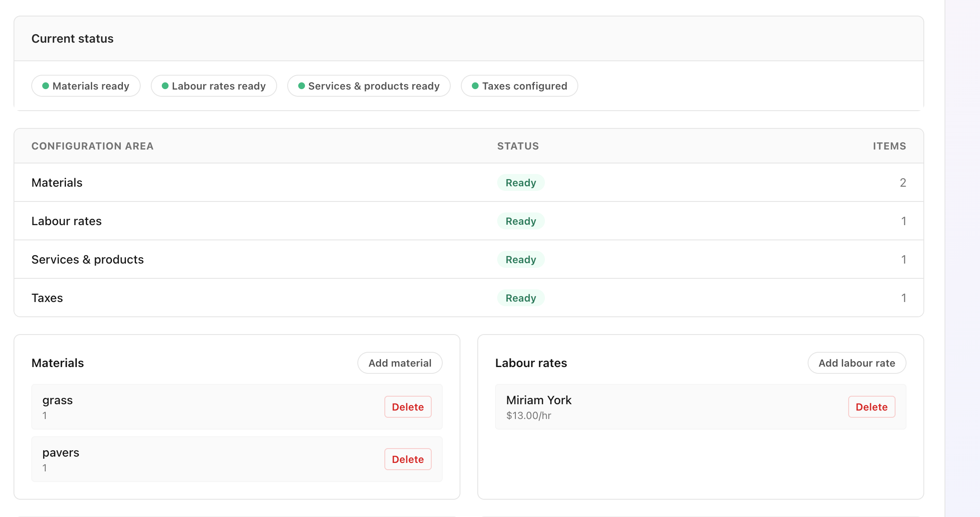This screenshot has height=517, width=980.
Task: Click the Ready badge in the Taxes row
Action: click(521, 298)
